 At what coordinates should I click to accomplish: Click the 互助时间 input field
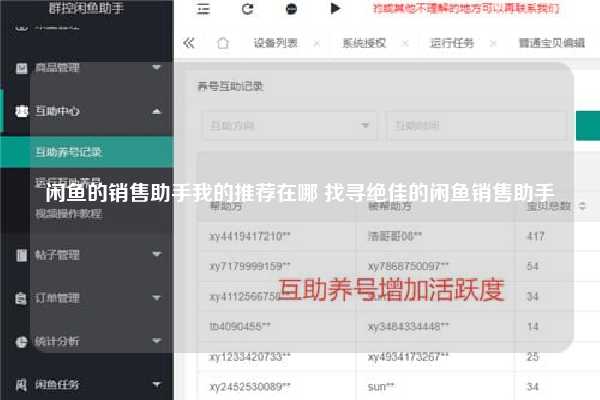click(477, 126)
